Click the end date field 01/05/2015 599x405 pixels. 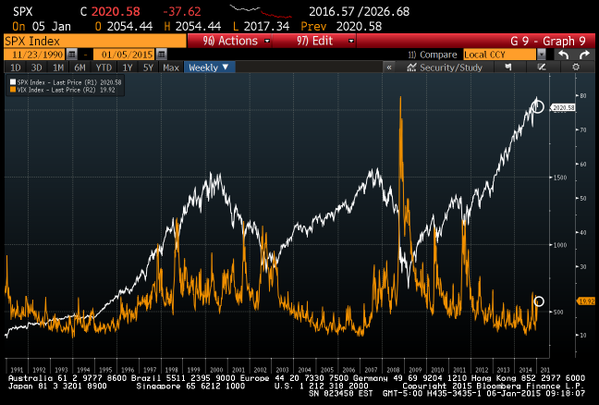coord(125,54)
